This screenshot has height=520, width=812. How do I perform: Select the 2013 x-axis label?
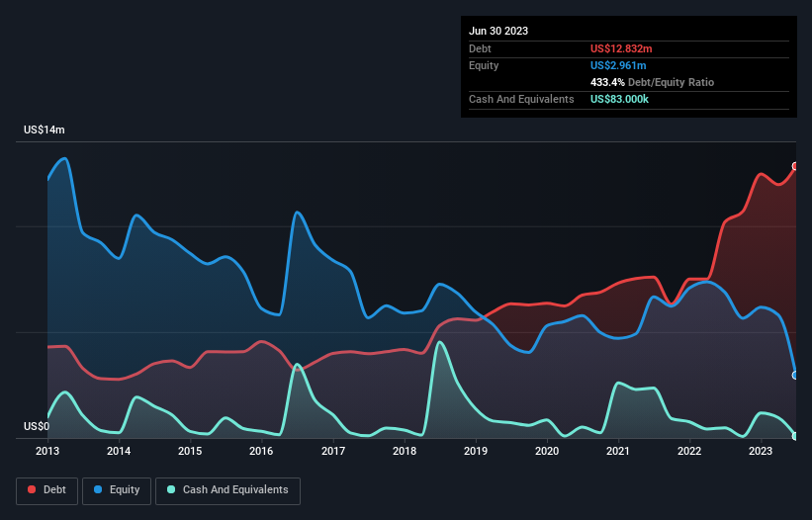(x=47, y=451)
